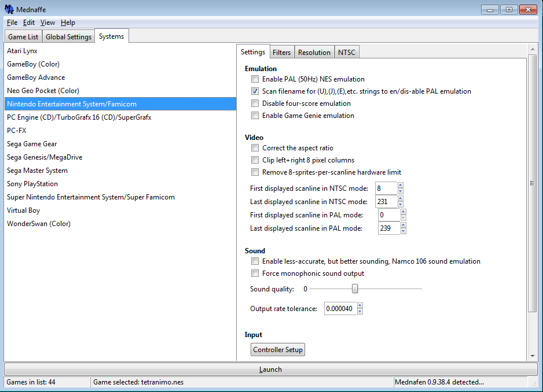Toggle Scan filename for PAL strings checkbox

(255, 91)
